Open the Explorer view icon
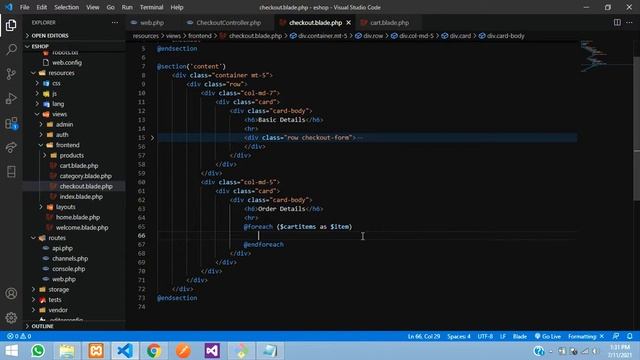This screenshot has width=640, height=360. pos(11,25)
